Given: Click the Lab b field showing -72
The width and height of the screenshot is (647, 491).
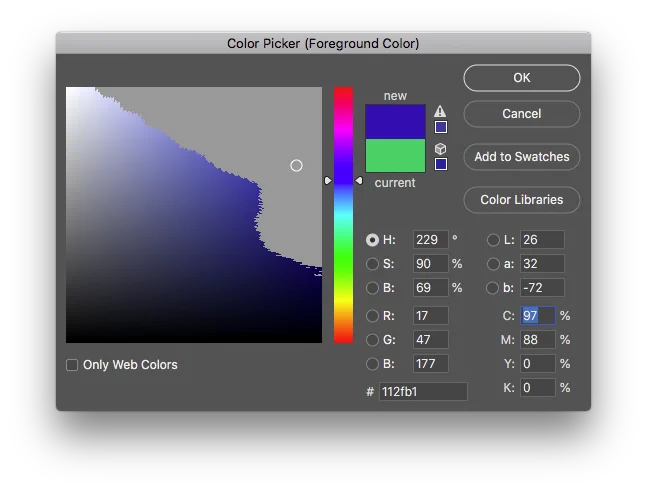Looking at the screenshot, I should pos(542,288).
